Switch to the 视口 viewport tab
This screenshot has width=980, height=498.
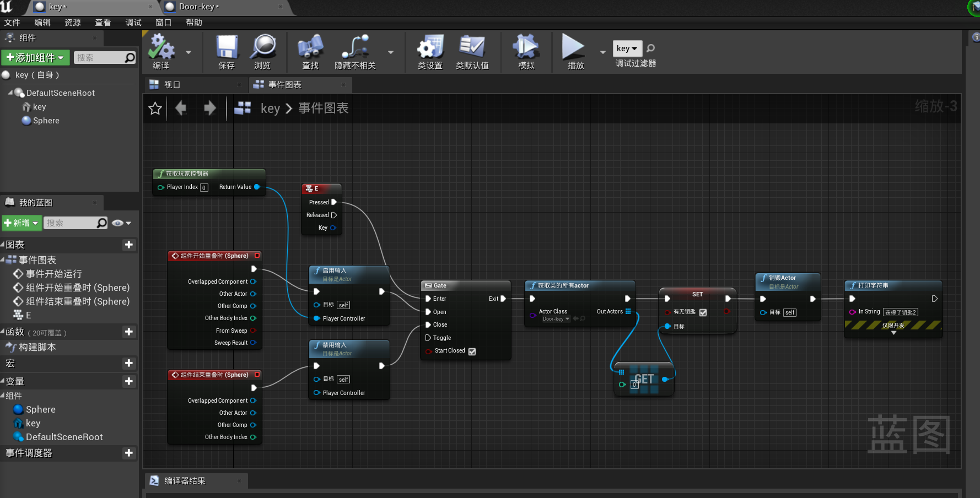click(x=172, y=85)
